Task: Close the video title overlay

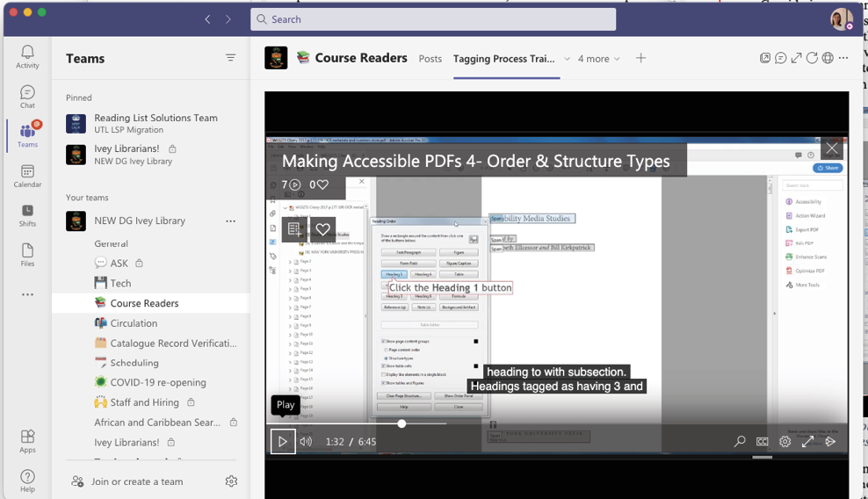Action: pyautogui.click(x=832, y=148)
